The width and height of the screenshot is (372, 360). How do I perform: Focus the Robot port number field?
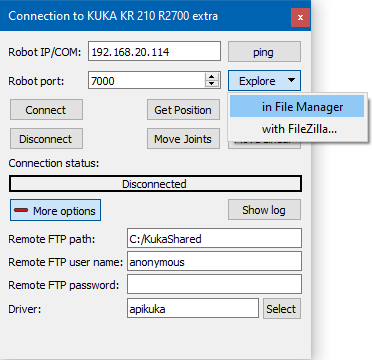147,80
